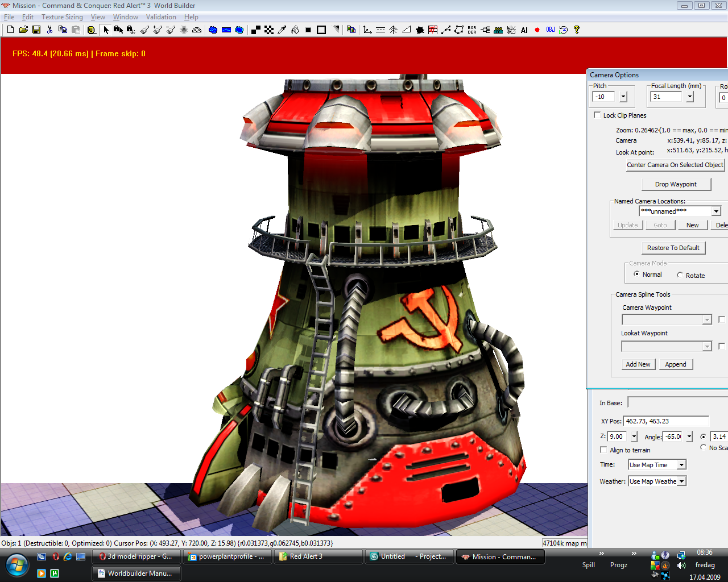This screenshot has width=728, height=582.
Task: Switch to Red Alert 3 taskbar window
Action: click(318, 556)
